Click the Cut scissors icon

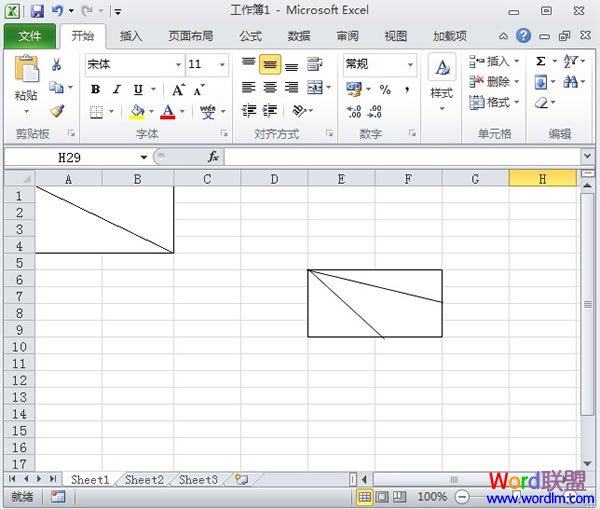point(56,64)
